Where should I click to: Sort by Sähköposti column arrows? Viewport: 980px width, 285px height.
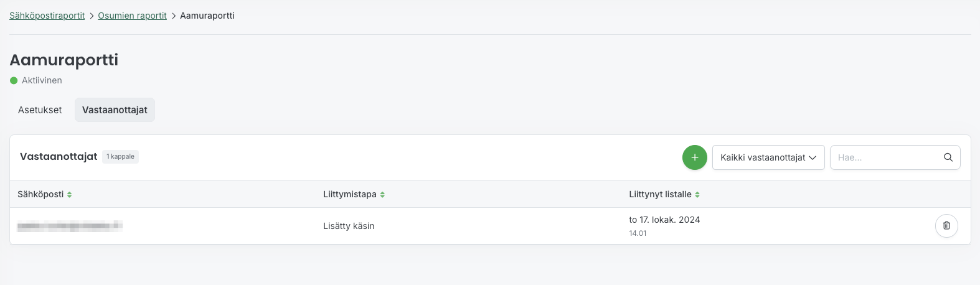coord(70,195)
